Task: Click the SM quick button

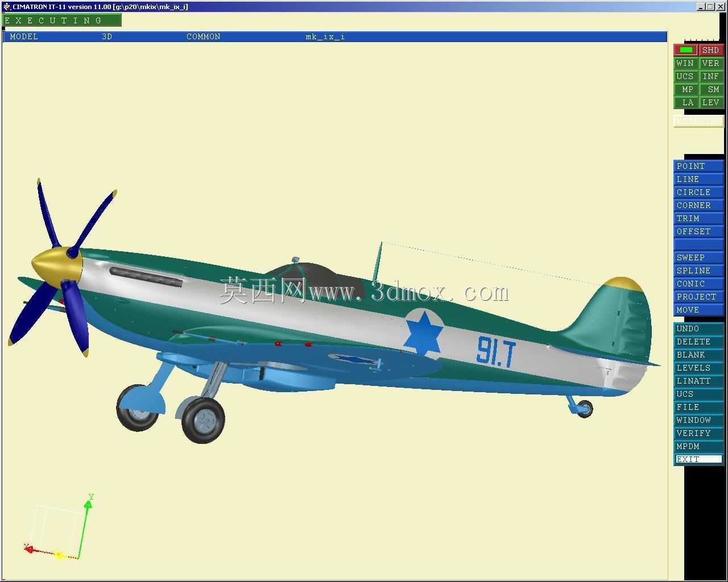Action: pos(711,89)
